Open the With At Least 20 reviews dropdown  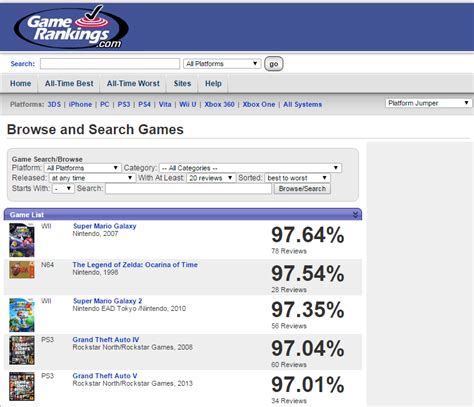[211, 178]
